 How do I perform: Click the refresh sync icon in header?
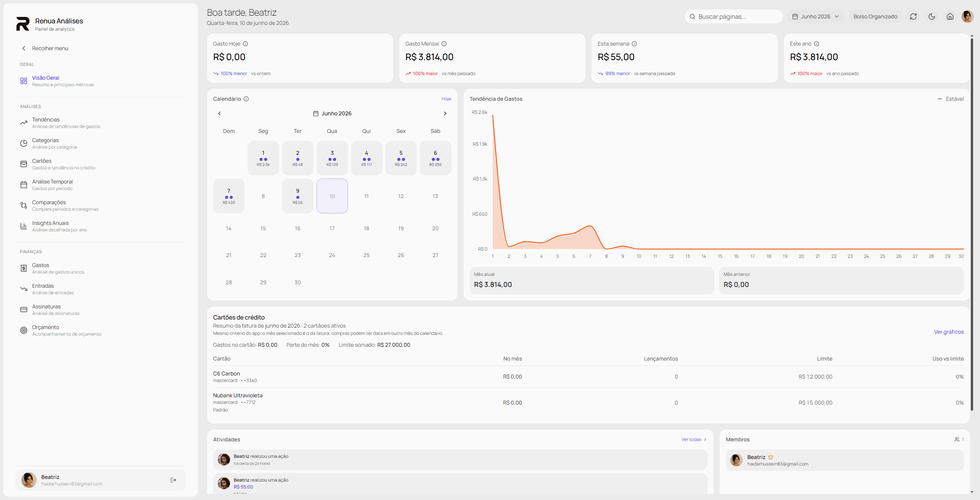(x=913, y=16)
